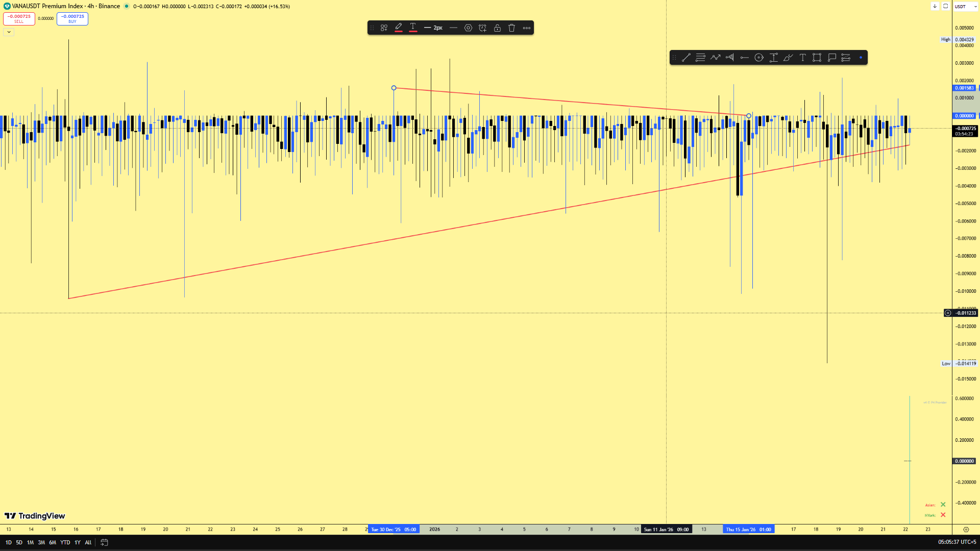The image size is (980, 551).
Task: Add alert on the selected trendline
Action: 482,28
